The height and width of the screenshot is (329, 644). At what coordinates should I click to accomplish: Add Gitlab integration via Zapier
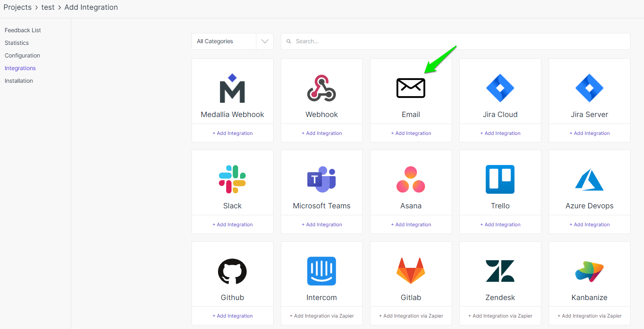(x=411, y=316)
